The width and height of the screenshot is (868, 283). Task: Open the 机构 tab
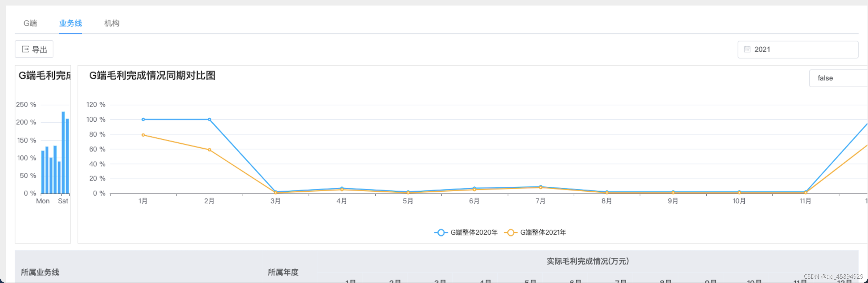click(x=112, y=23)
